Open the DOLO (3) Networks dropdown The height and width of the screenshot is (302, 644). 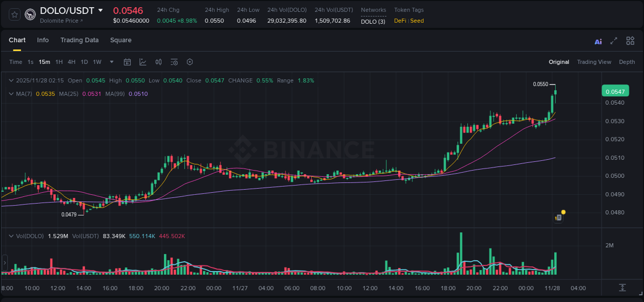pyautogui.click(x=372, y=21)
